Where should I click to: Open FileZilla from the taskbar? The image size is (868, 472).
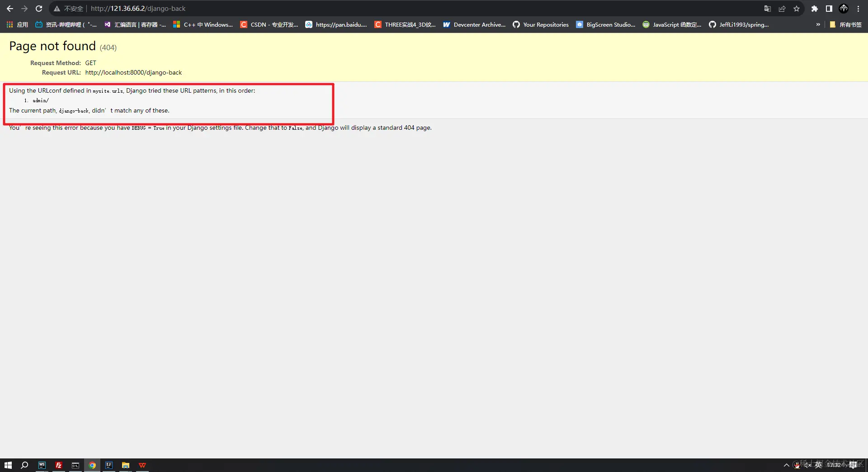pos(58,465)
